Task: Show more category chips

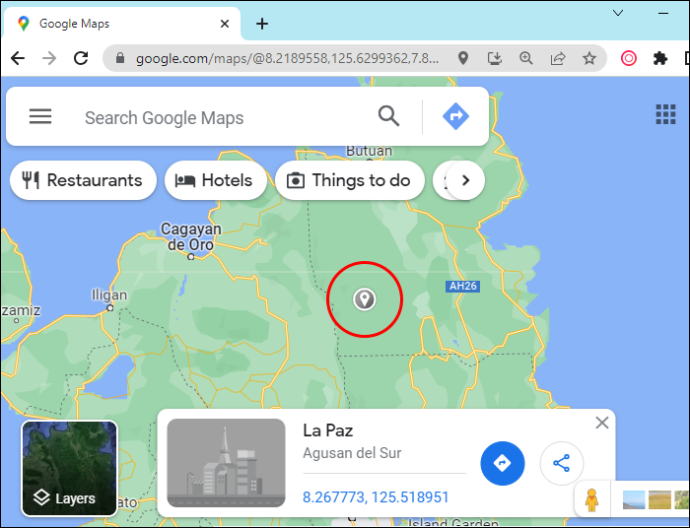Action: click(466, 180)
